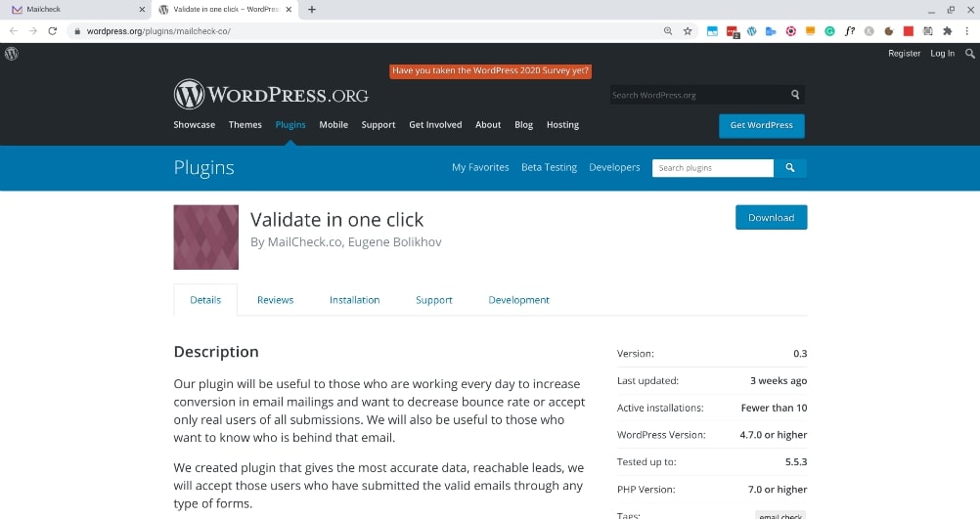
Task: Click the WordPress logo in the admin bar
Action: click(12, 54)
